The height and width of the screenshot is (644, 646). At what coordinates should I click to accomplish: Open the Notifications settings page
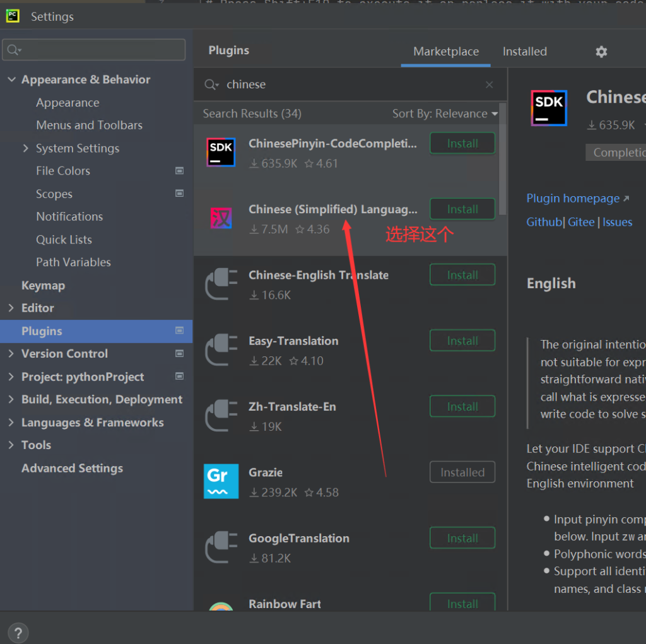69,217
